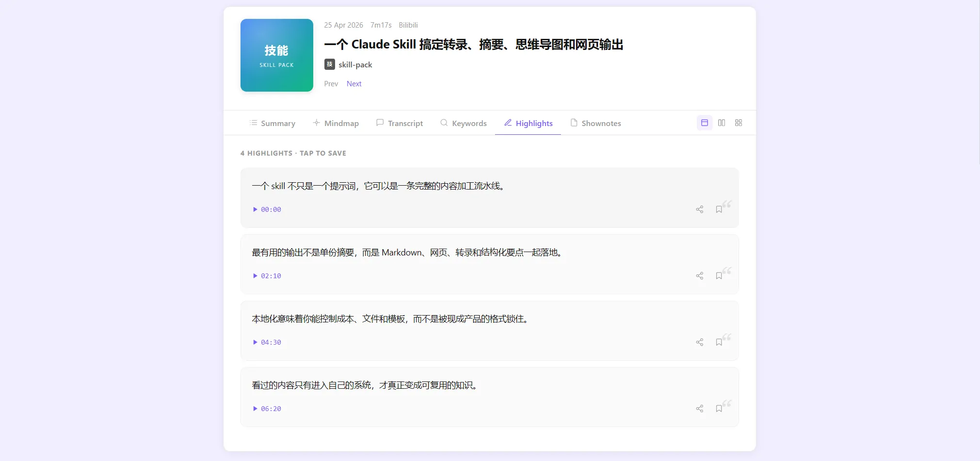Click the 7m17s duration label
This screenshot has width=980, height=461.
click(381, 25)
